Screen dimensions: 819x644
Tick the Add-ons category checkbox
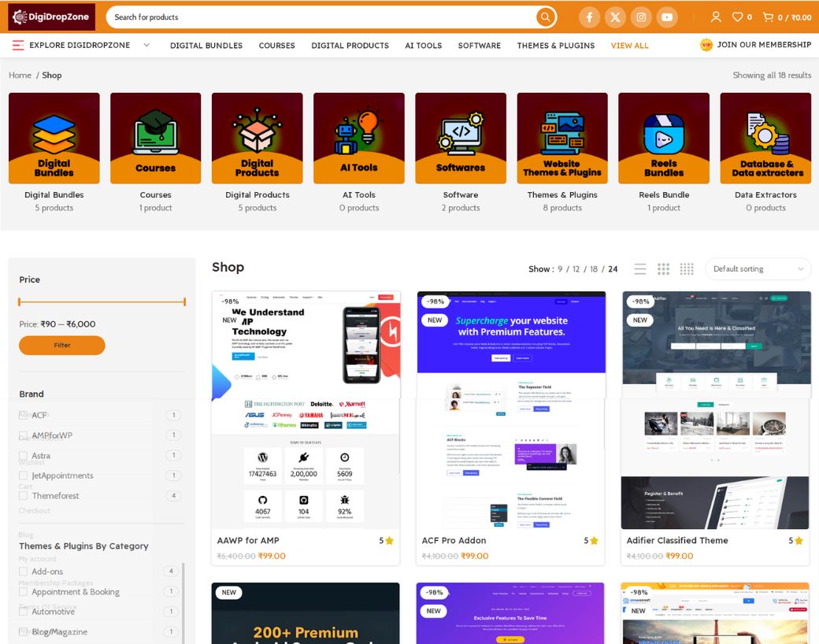pos(23,572)
